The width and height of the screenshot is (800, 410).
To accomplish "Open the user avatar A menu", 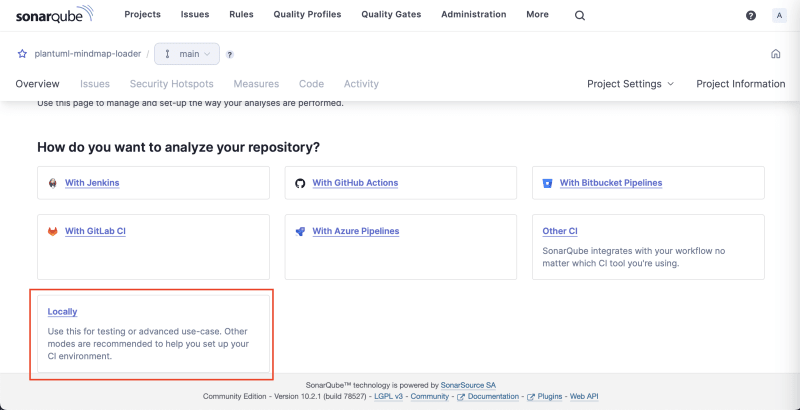I will click(x=779, y=15).
